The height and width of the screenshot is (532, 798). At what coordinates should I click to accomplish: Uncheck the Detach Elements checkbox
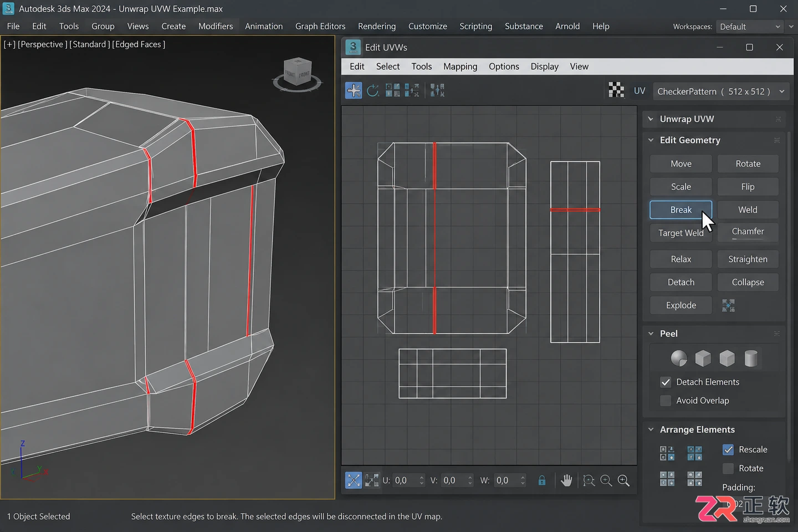click(x=666, y=382)
